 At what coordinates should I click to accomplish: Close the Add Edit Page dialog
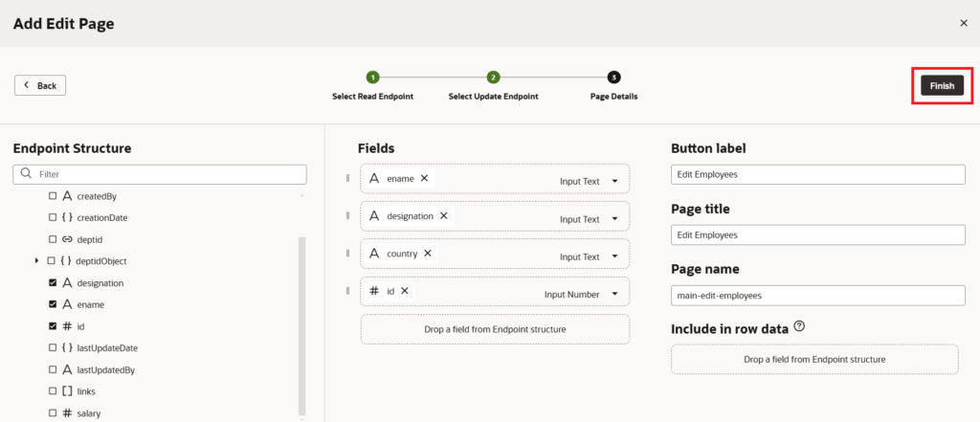[x=963, y=23]
